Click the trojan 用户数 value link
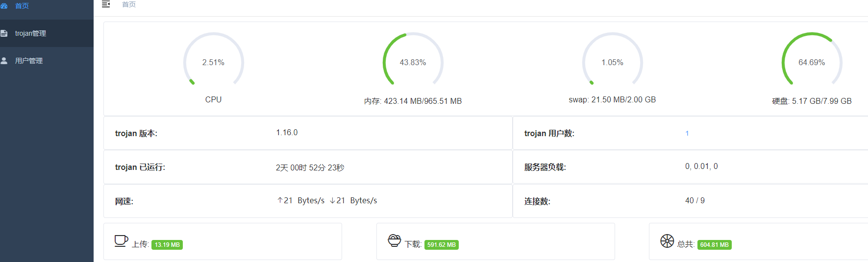This screenshot has width=868, height=262. click(x=687, y=133)
